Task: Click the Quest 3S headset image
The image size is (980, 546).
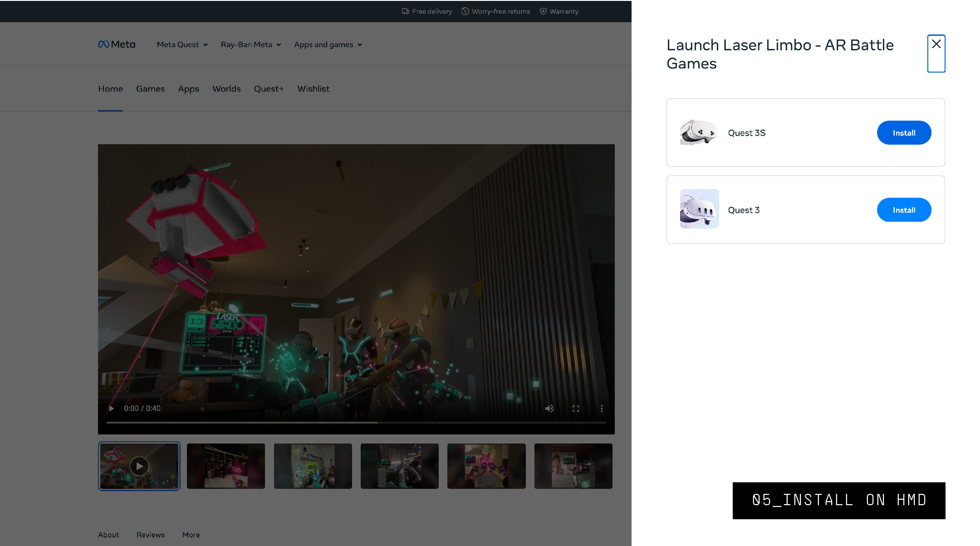Action: (699, 132)
